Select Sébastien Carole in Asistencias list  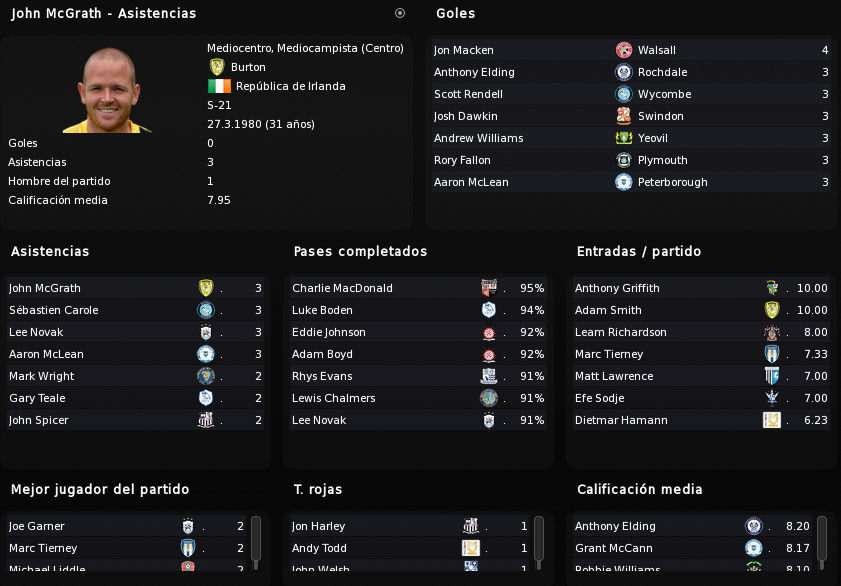pos(54,310)
